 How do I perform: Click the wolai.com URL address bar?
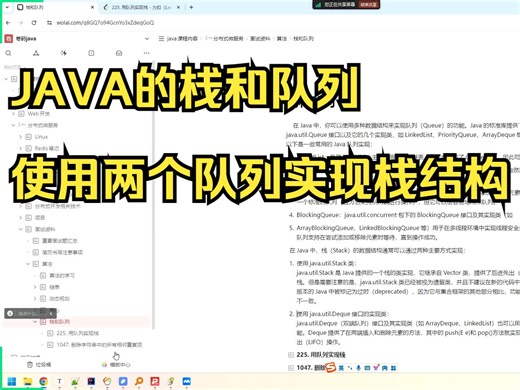tap(105, 23)
